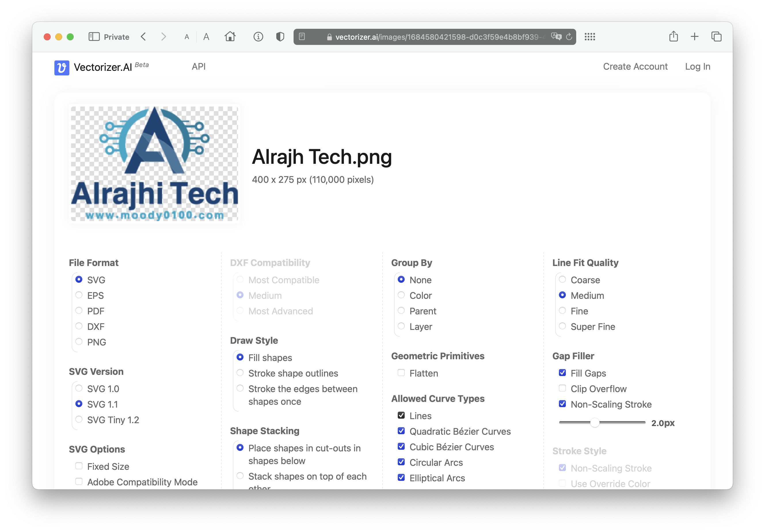The image size is (765, 532).
Task: Uncheck Cubic Bézier Curves
Action: [x=401, y=446]
